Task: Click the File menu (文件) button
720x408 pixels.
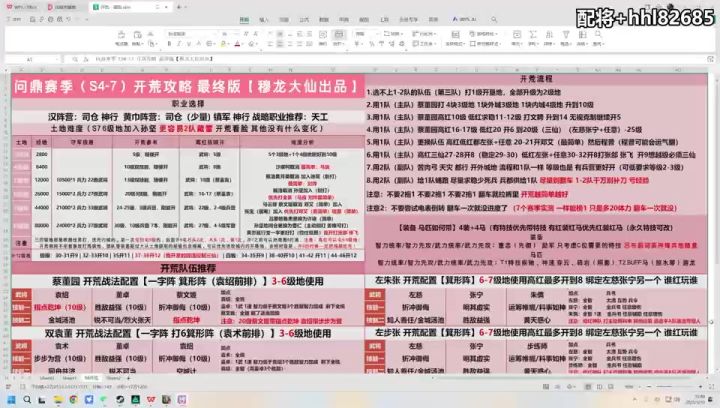Action: (x=14, y=19)
